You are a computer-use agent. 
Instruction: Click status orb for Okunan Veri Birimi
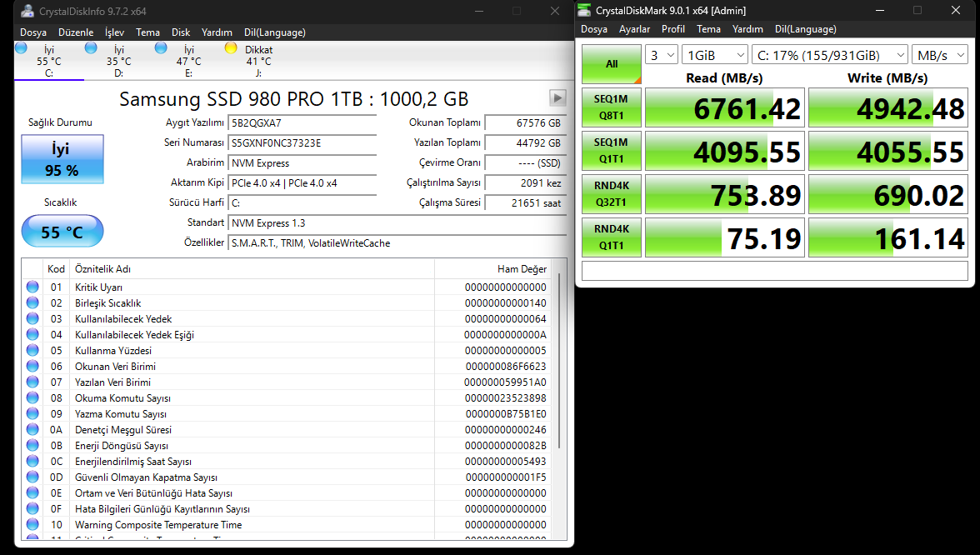tap(32, 367)
